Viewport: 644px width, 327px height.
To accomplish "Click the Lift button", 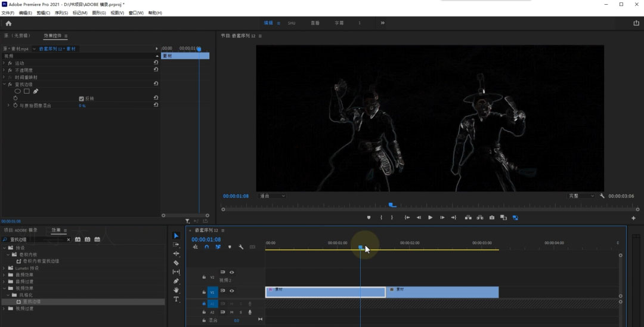I will [x=468, y=218].
